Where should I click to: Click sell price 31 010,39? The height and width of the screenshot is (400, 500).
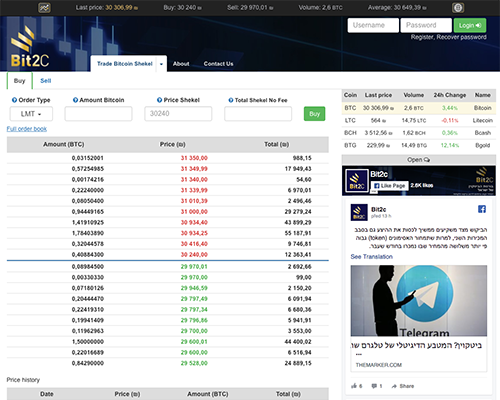point(194,201)
